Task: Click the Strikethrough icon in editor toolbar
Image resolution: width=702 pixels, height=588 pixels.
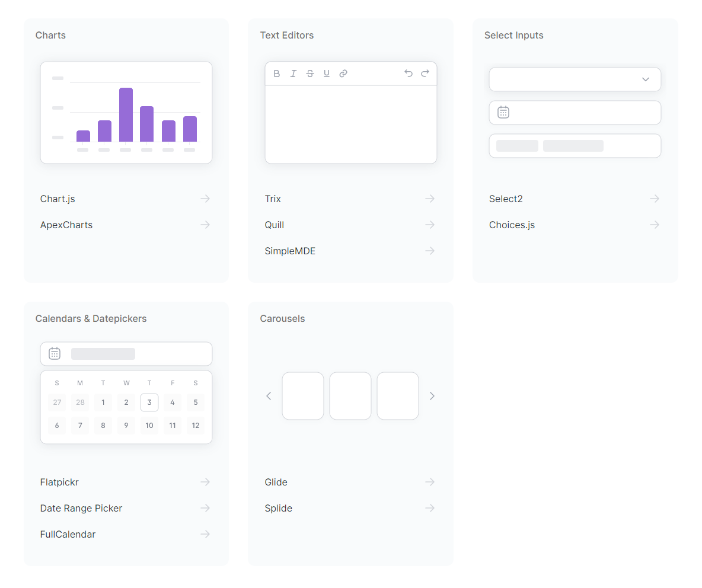Action: coord(310,73)
